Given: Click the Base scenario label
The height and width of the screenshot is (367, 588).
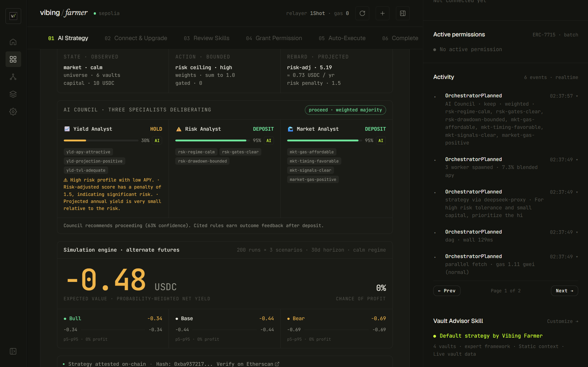Looking at the screenshot, I should pos(187,319).
